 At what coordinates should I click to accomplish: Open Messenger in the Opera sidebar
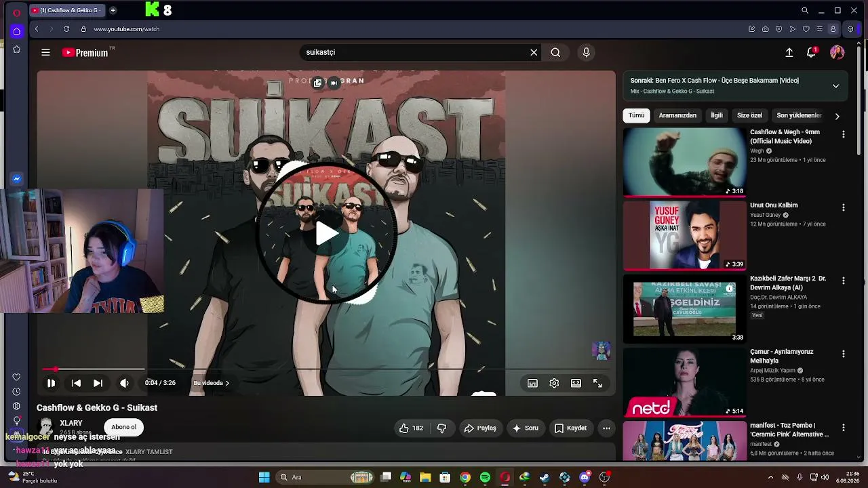[17, 179]
